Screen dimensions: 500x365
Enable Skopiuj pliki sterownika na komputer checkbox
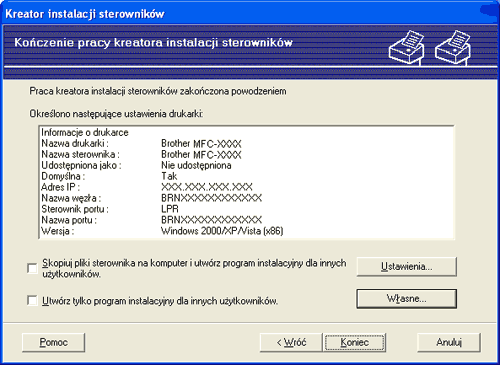coord(32,268)
